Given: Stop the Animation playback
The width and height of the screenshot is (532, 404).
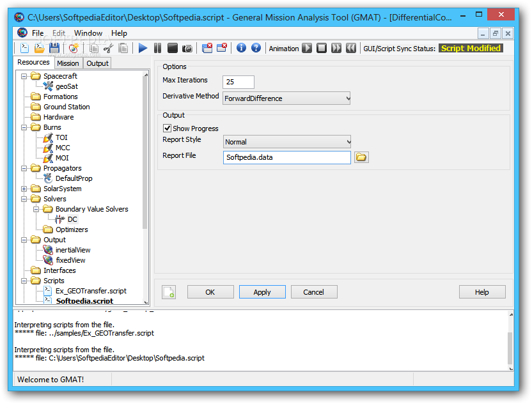Looking at the screenshot, I should pyautogui.click(x=322, y=48).
